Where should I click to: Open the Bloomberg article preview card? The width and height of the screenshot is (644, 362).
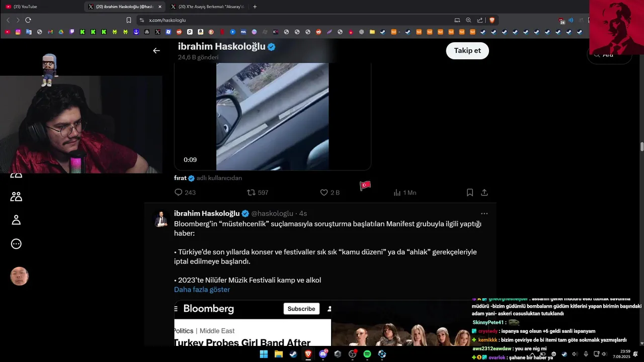(x=325, y=323)
